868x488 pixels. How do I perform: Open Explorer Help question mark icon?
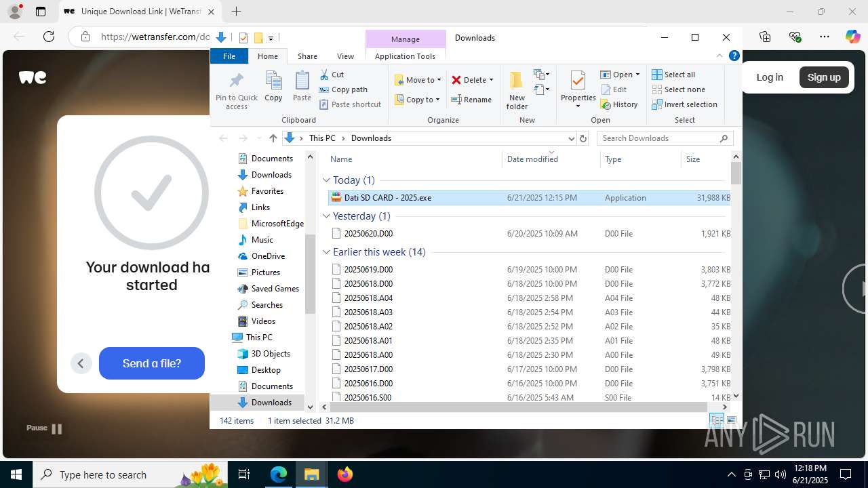734,56
